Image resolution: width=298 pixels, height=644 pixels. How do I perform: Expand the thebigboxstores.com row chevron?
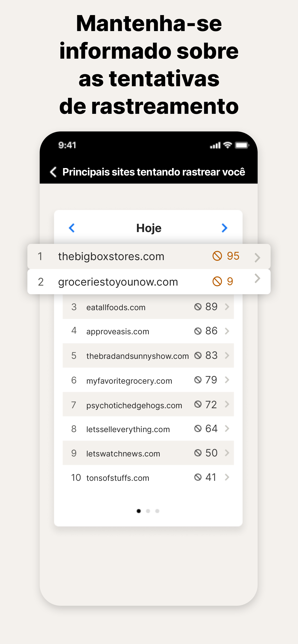point(257,258)
